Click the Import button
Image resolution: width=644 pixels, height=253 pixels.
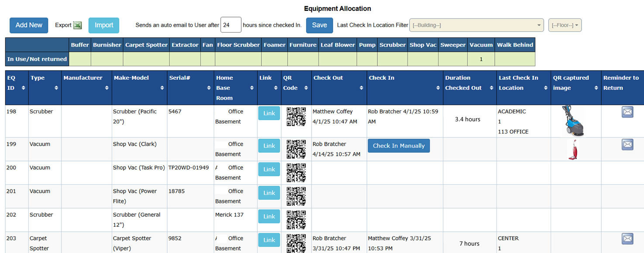tap(104, 25)
